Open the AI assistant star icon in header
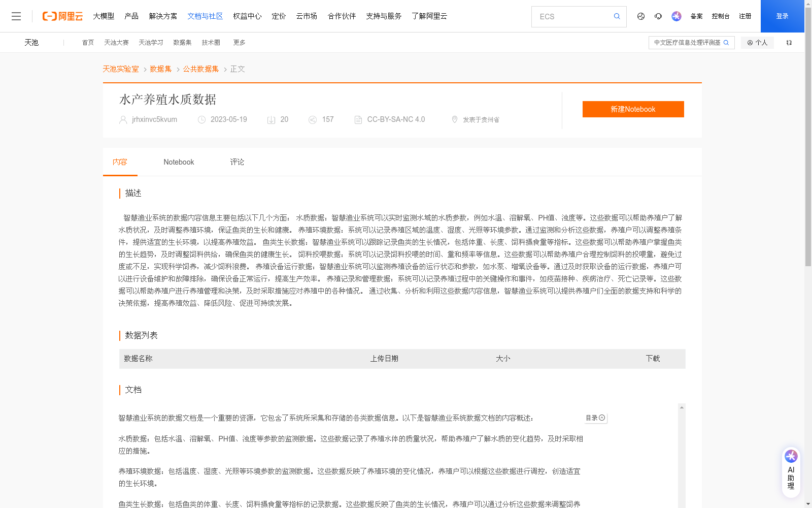The image size is (812, 508). click(x=676, y=16)
